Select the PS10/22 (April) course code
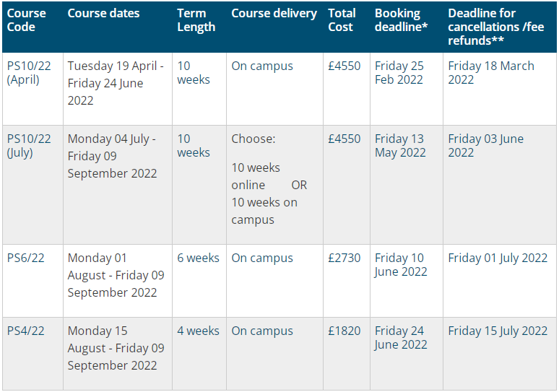 (x=29, y=73)
